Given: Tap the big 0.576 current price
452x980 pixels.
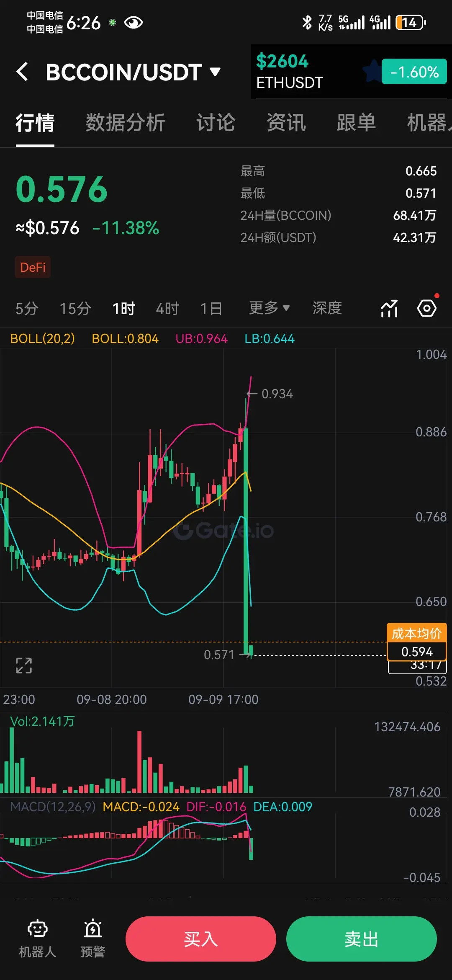Looking at the screenshot, I should click(62, 189).
